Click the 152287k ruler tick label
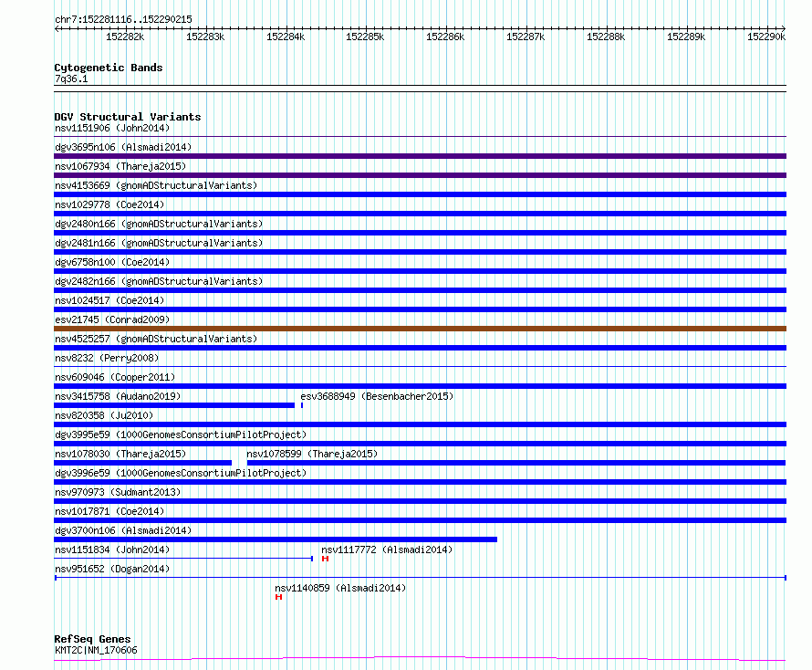Image resolution: width=812 pixels, height=670 pixels. click(526, 37)
